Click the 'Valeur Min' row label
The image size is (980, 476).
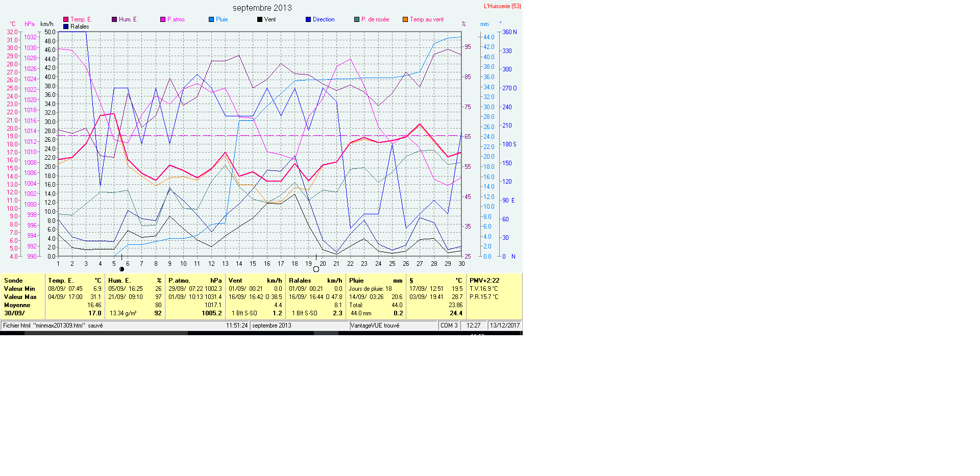pos(19,289)
